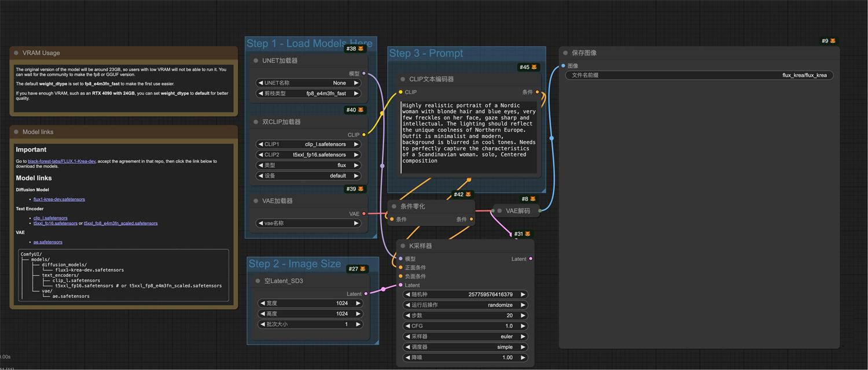Click the 模型 input port on K采样器

[400, 258]
